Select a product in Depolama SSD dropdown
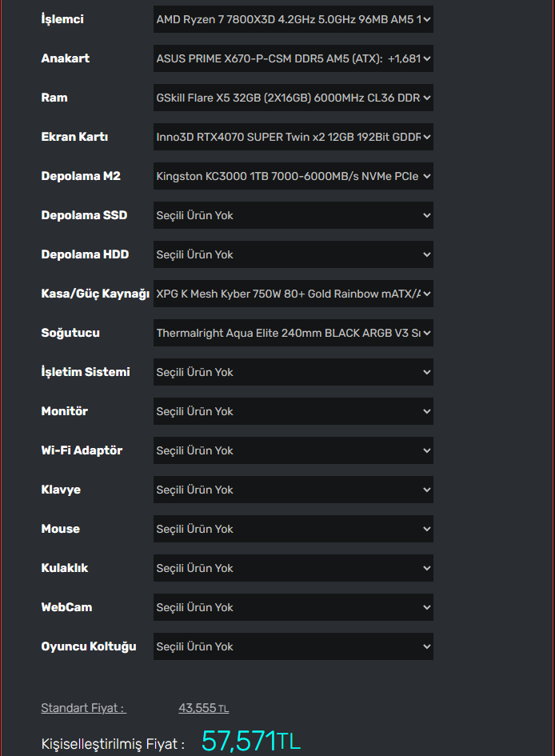This screenshot has height=756, width=555. (x=293, y=215)
